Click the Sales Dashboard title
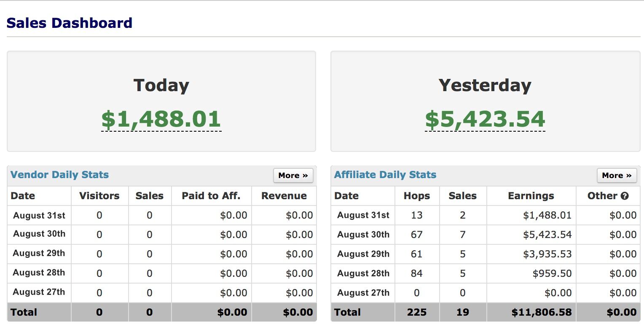The width and height of the screenshot is (644, 330). pyautogui.click(x=70, y=23)
